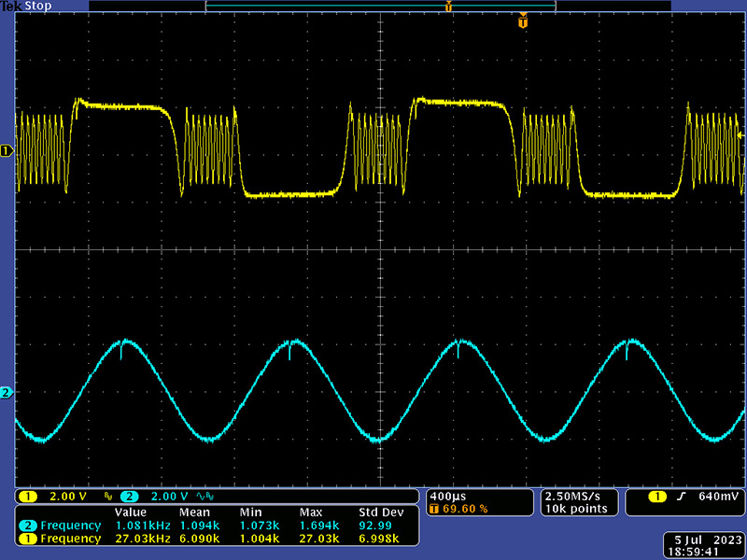Image resolution: width=747 pixels, height=560 pixels.
Task: Select the yellow channel 1 ground marker
Action: coord(7,151)
